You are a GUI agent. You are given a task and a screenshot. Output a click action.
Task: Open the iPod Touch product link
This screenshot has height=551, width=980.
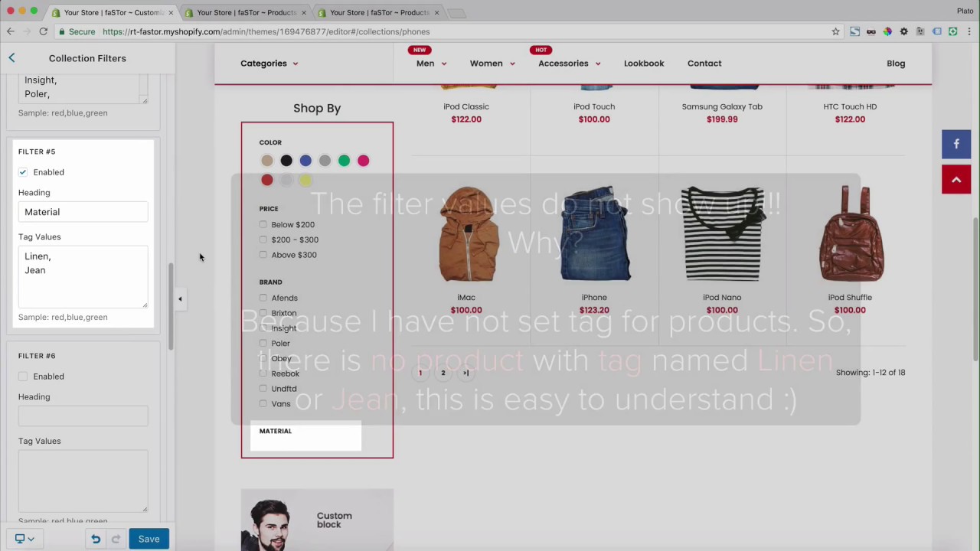[594, 106]
